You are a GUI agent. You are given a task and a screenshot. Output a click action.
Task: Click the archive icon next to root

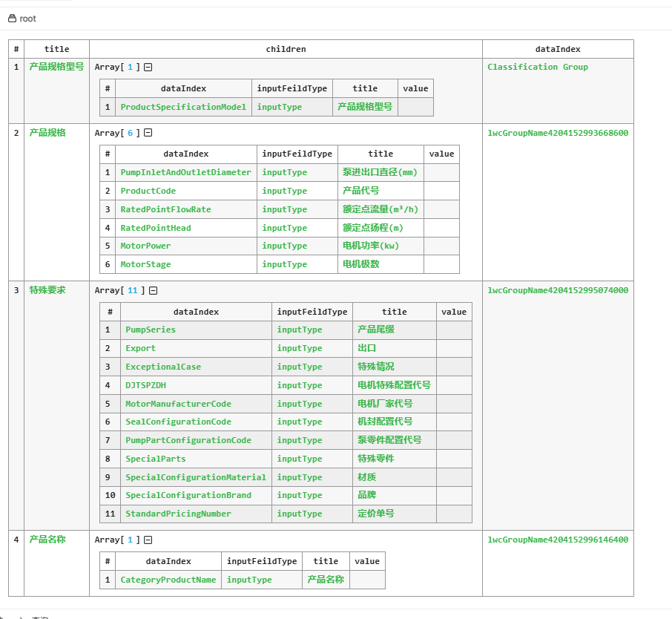[x=10, y=20]
